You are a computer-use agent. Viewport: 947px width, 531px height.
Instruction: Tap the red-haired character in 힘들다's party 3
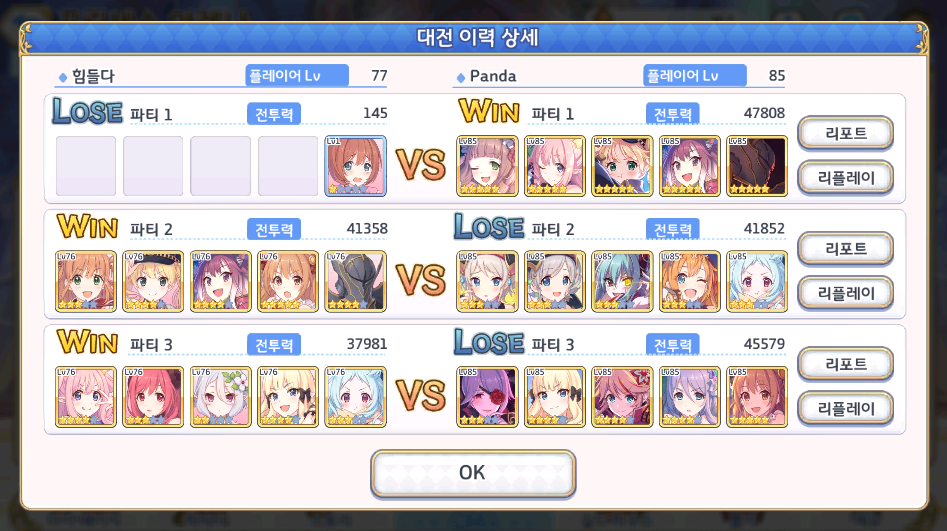click(x=153, y=397)
